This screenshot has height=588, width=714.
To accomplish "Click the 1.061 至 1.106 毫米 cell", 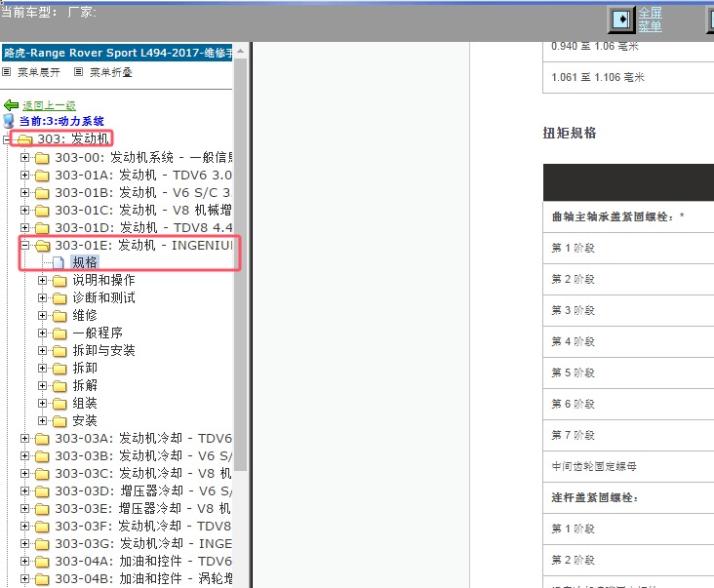I will click(x=628, y=77).
